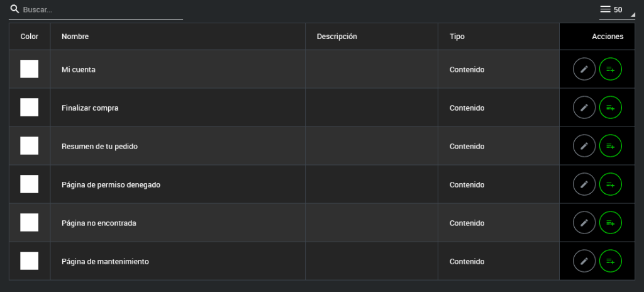Click the 'Página de mantenimiento' name text
The height and width of the screenshot is (292, 644).
(105, 261)
